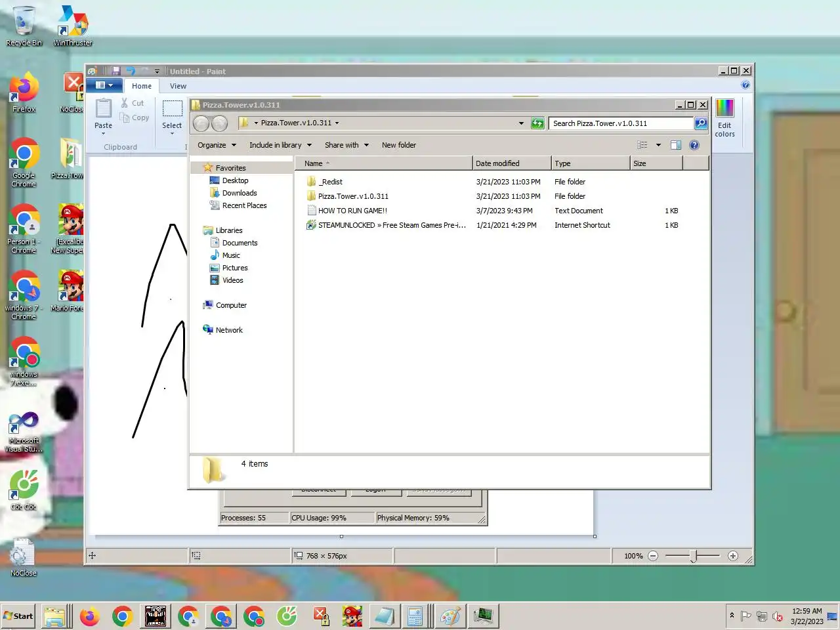Expand the Select dropdown arrow in Paint

point(172,134)
